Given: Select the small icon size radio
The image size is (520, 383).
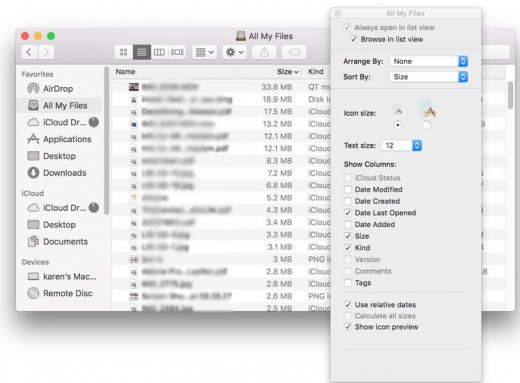Looking at the screenshot, I should tap(398, 125).
